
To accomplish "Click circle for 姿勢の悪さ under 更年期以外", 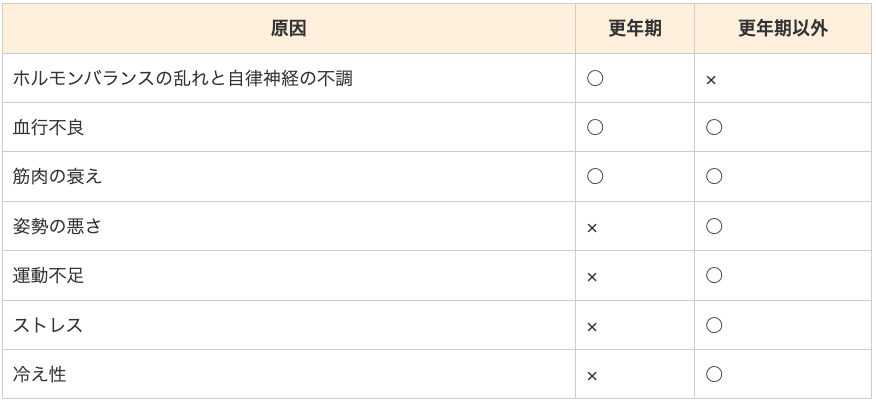I will point(714,226).
